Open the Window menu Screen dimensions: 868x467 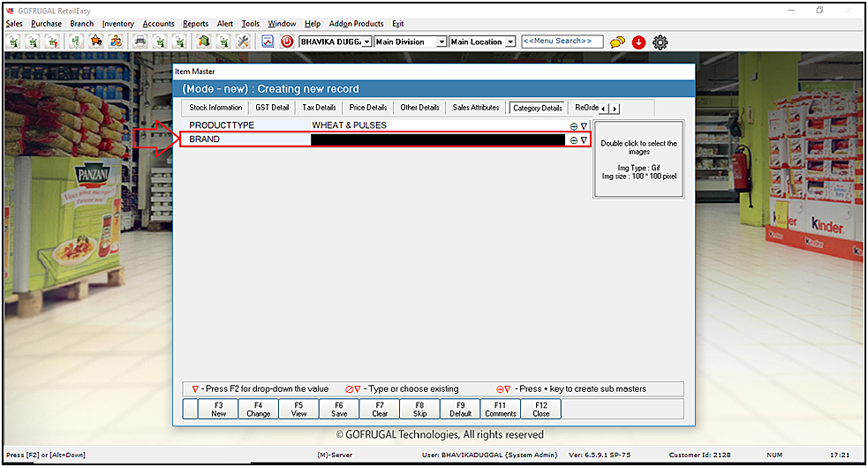point(282,24)
